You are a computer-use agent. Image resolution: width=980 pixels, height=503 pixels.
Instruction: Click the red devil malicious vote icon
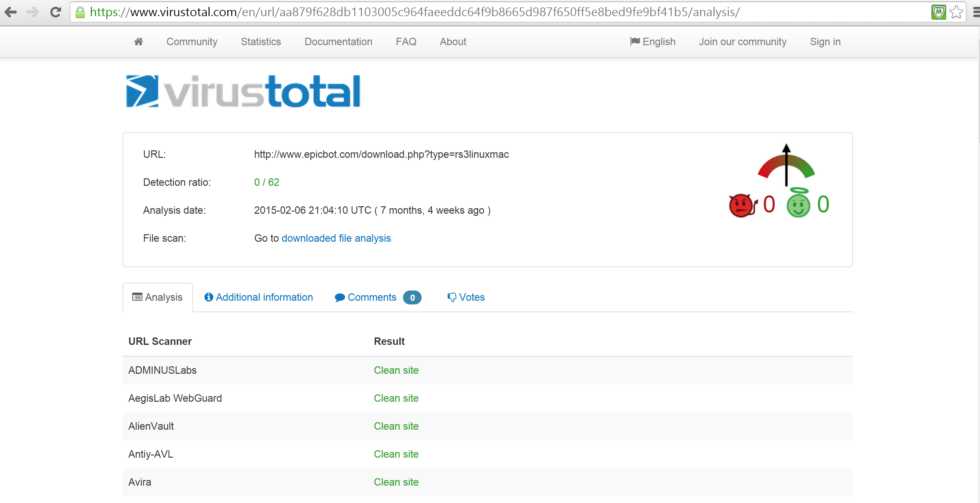[x=742, y=205]
